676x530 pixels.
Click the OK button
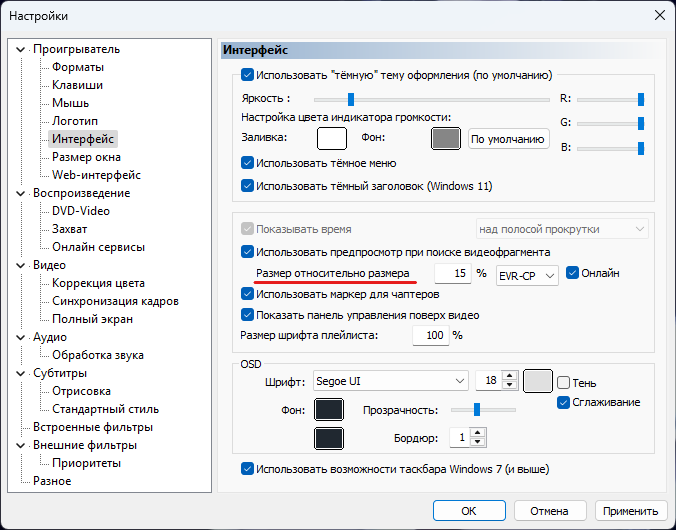point(469,511)
